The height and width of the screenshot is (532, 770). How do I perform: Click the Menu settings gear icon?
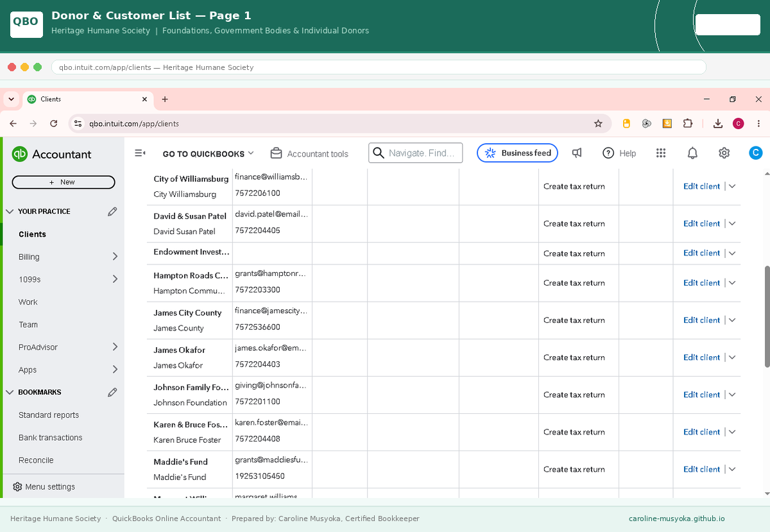coord(17,486)
